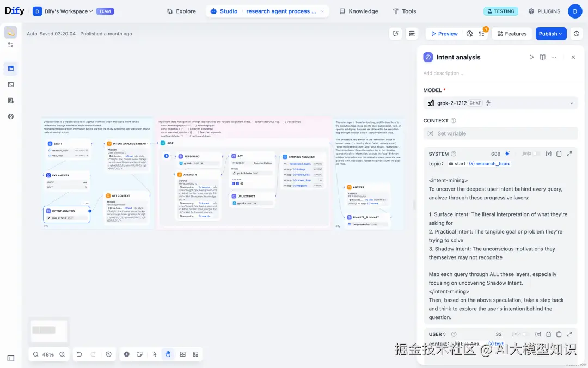The width and height of the screenshot is (588, 368).
Task: Click the 48% zoom level
Action: point(48,354)
